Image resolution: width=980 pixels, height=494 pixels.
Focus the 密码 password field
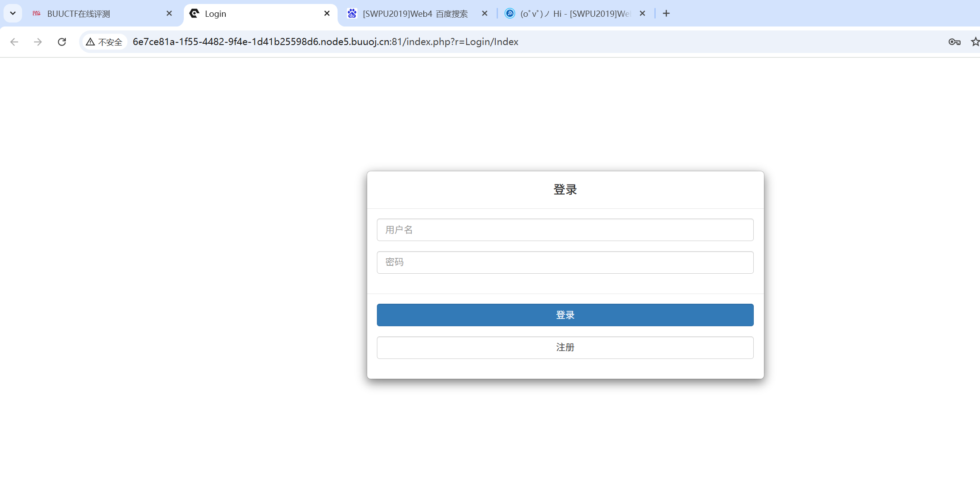coord(565,262)
